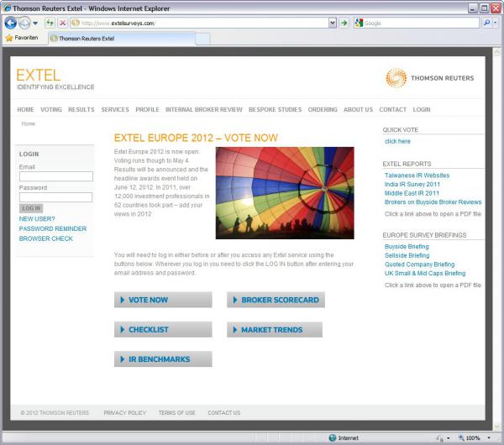The image size is (504, 445).
Task: Open the India IR Survey 2011 report
Action: 412,185
